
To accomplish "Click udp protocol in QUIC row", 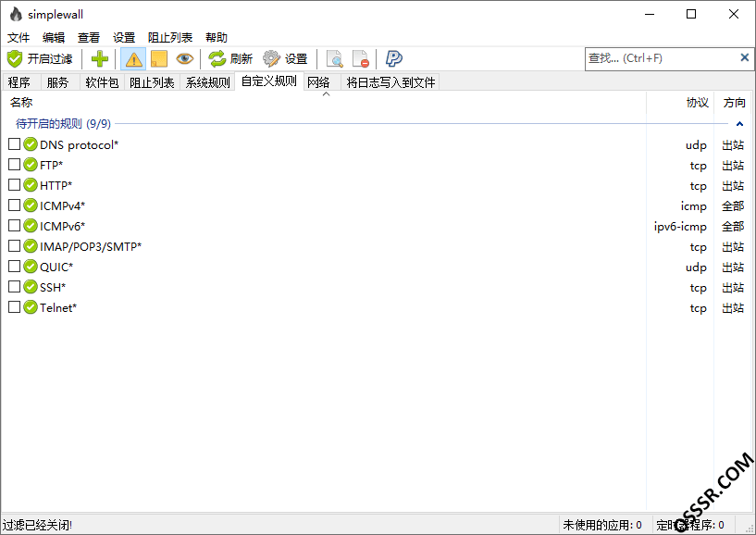I will [x=696, y=267].
